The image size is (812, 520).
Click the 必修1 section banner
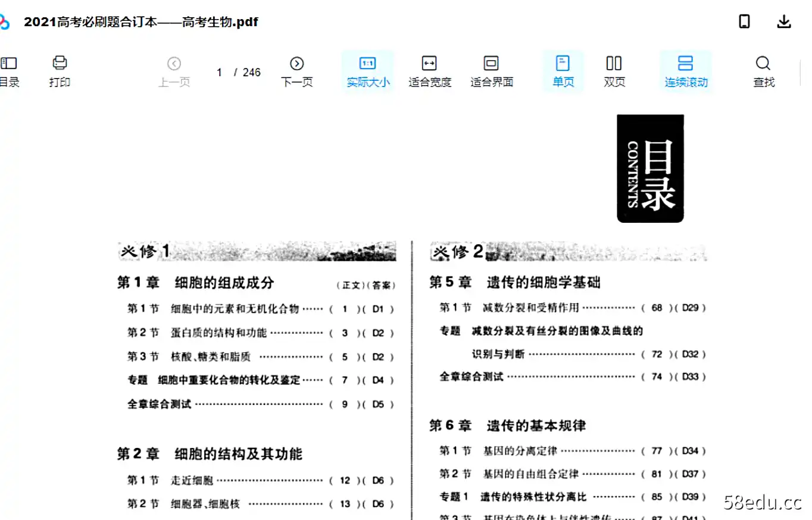point(257,251)
